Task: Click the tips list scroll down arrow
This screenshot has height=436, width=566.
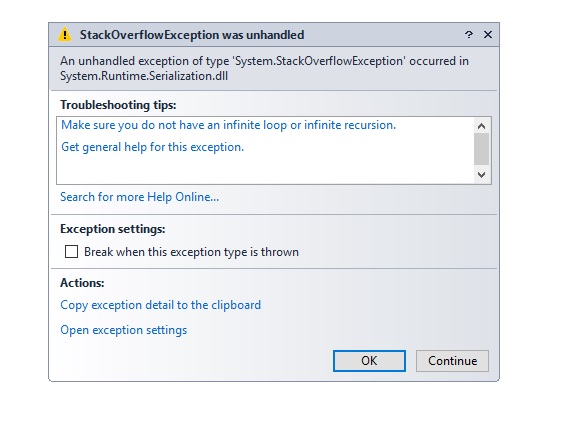Action: click(x=481, y=175)
